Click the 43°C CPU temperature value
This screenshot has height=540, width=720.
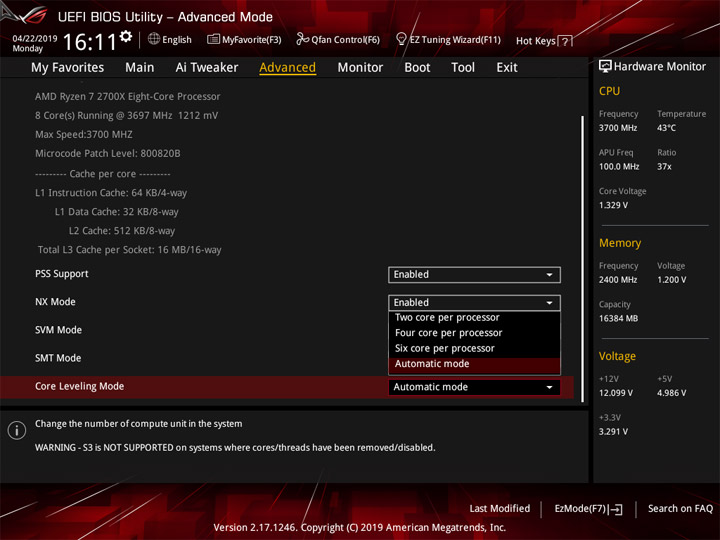666,128
